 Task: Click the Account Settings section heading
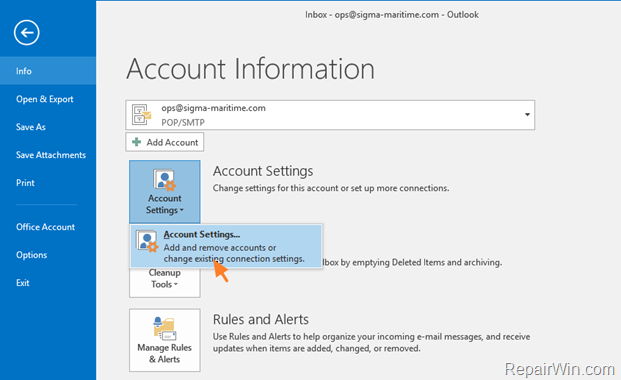click(x=263, y=171)
